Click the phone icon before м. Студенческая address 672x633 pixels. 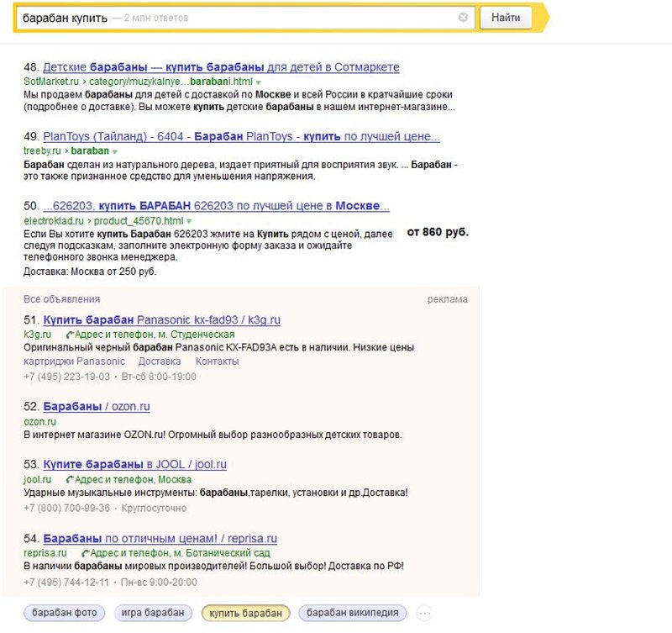click(70, 335)
